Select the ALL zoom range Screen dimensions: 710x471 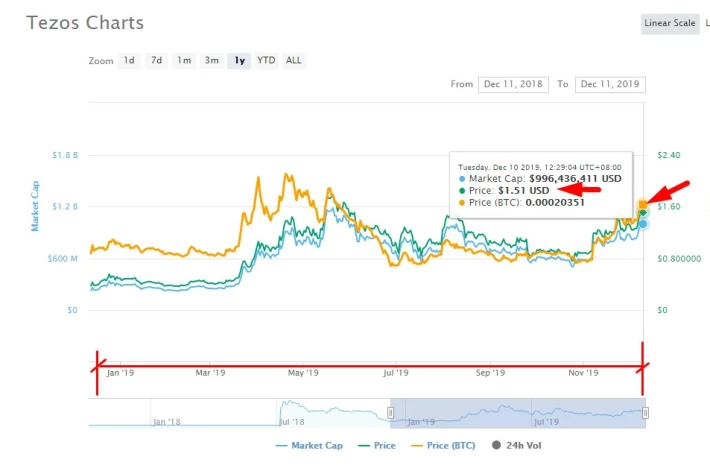[x=293, y=61]
